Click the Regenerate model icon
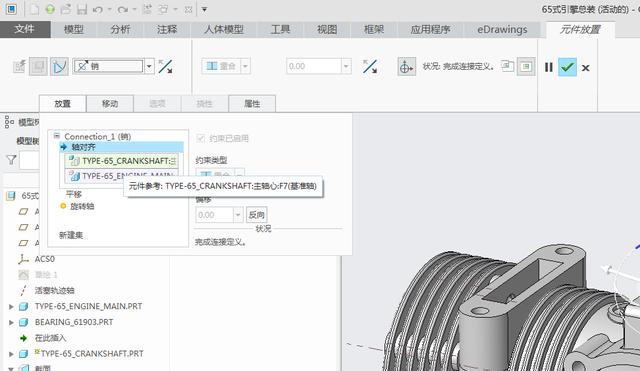This screenshot has height=371, width=640. [147, 9]
